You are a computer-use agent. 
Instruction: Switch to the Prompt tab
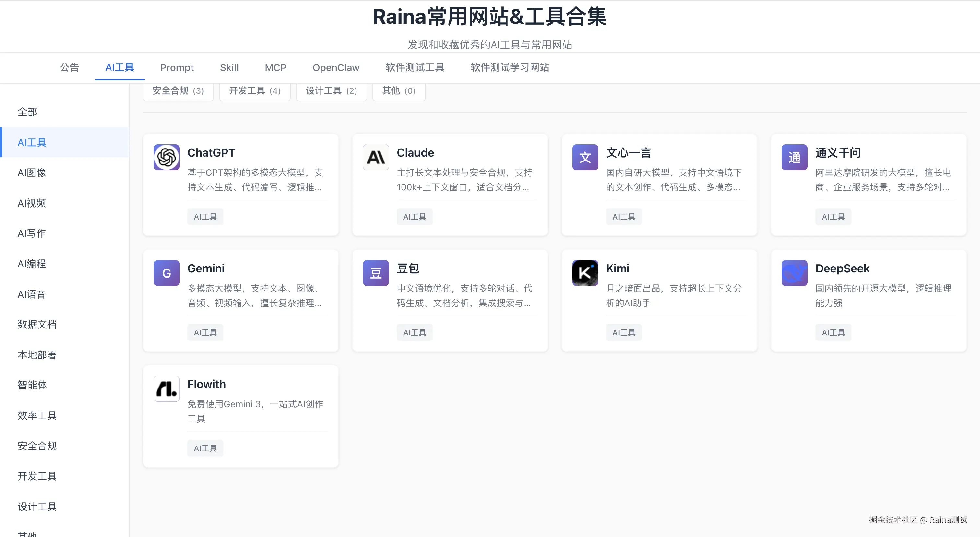(177, 67)
